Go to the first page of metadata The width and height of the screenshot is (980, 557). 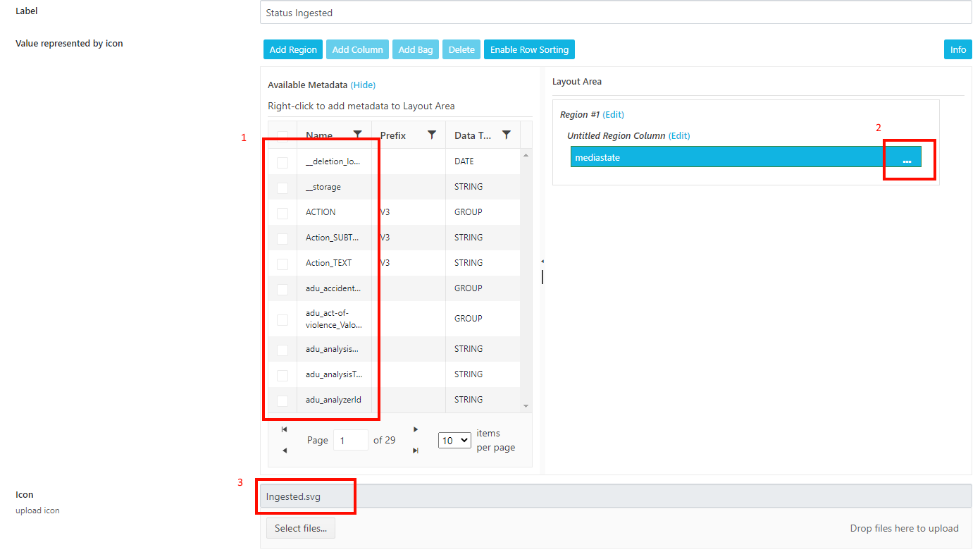[x=284, y=429]
